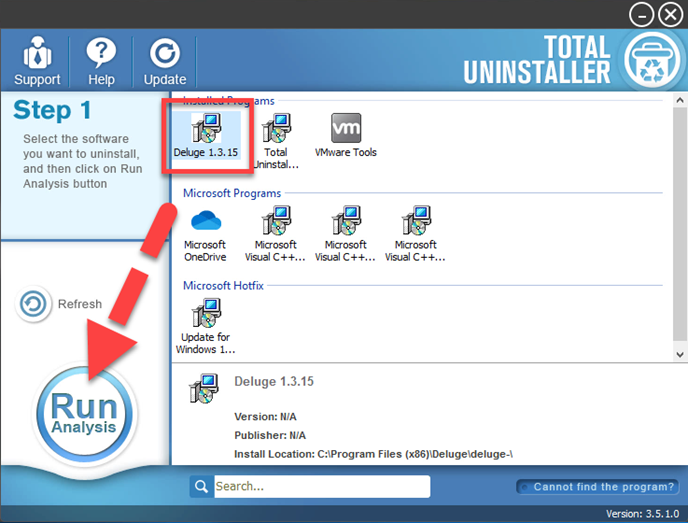Select VMware Tools program icon

coord(346,135)
